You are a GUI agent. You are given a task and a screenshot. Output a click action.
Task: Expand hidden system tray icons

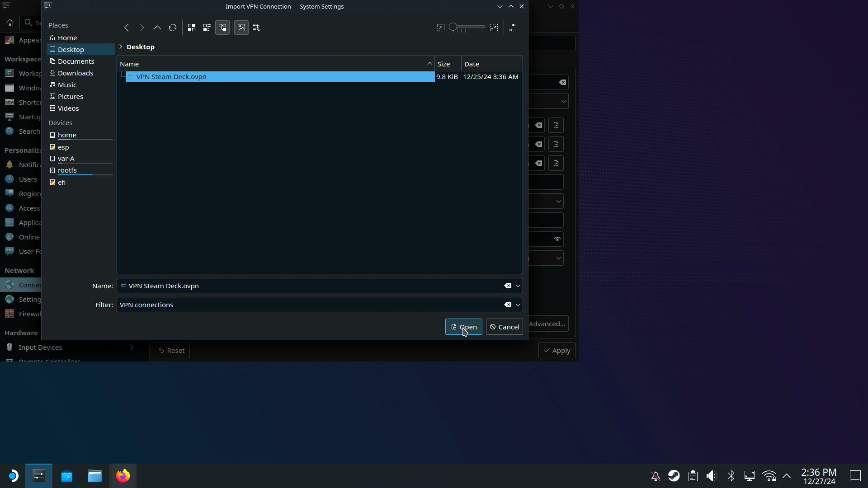pos(787,476)
